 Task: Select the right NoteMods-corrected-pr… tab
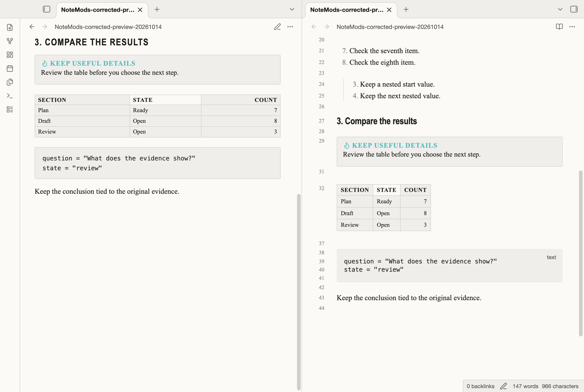point(347,10)
